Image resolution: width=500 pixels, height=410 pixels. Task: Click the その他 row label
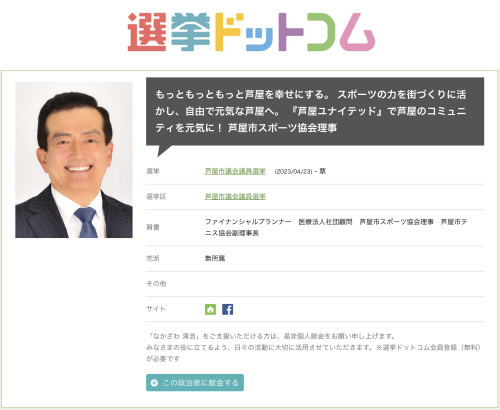point(156,284)
